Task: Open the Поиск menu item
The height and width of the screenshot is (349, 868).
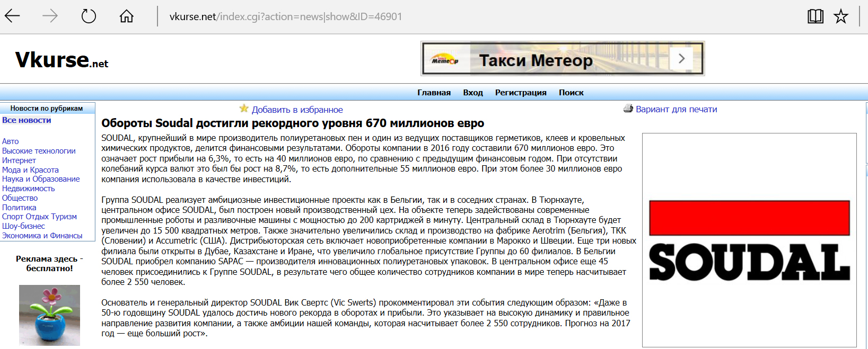Action: 571,93
